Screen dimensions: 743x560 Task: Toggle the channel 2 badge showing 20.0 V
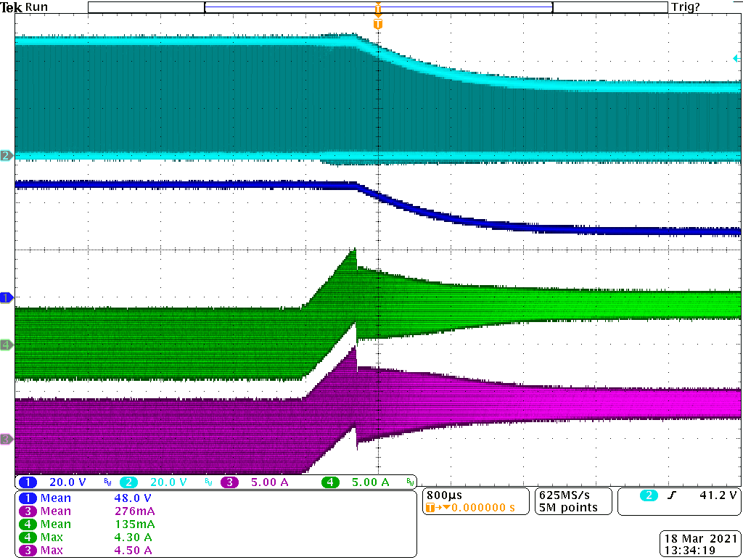(126, 482)
